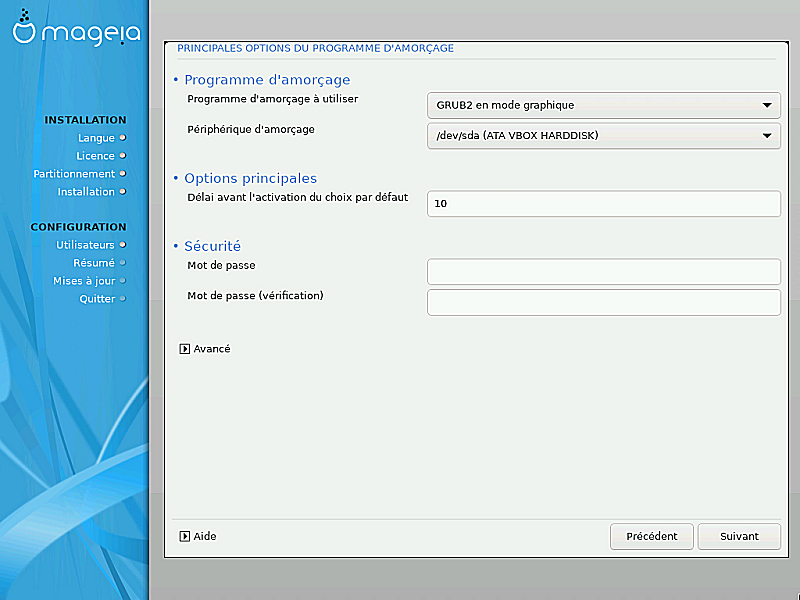The width and height of the screenshot is (800, 600).
Task: Click the Mot de passe (vérification) field
Action: point(604,302)
